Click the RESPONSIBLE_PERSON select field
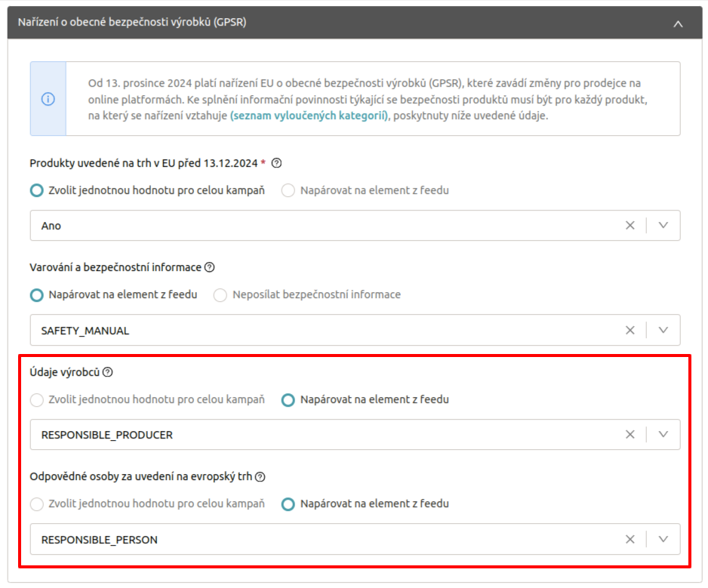This screenshot has width=708, height=588. pos(355,539)
